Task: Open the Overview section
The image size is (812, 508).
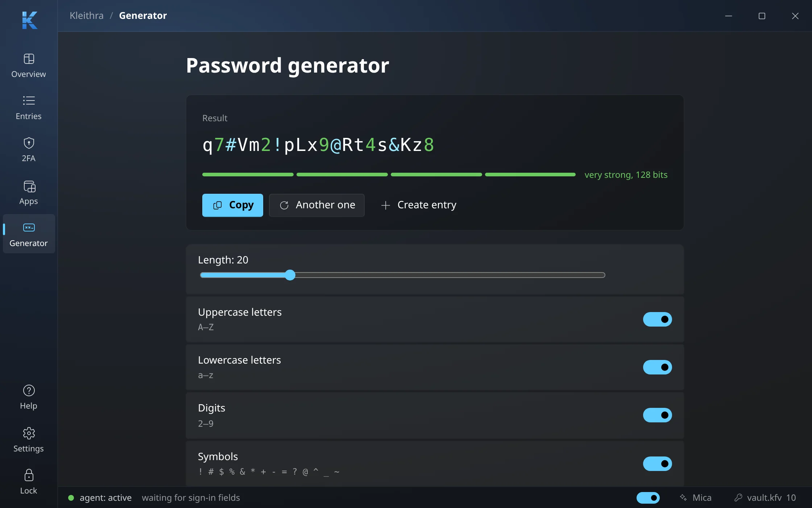Action: pyautogui.click(x=29, y=66)
